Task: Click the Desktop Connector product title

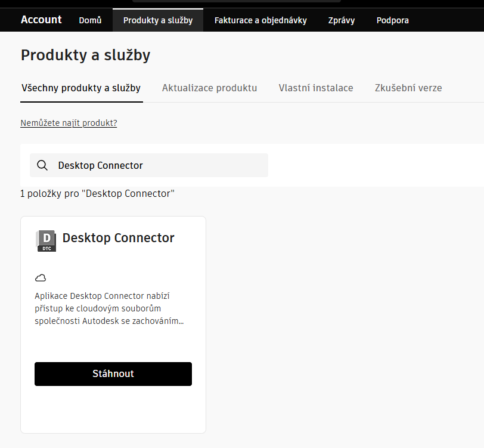Action: click(x=119, y=238)
